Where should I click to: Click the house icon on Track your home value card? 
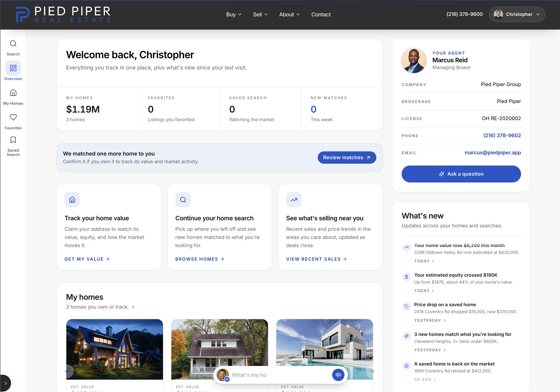tap(72, 200)
